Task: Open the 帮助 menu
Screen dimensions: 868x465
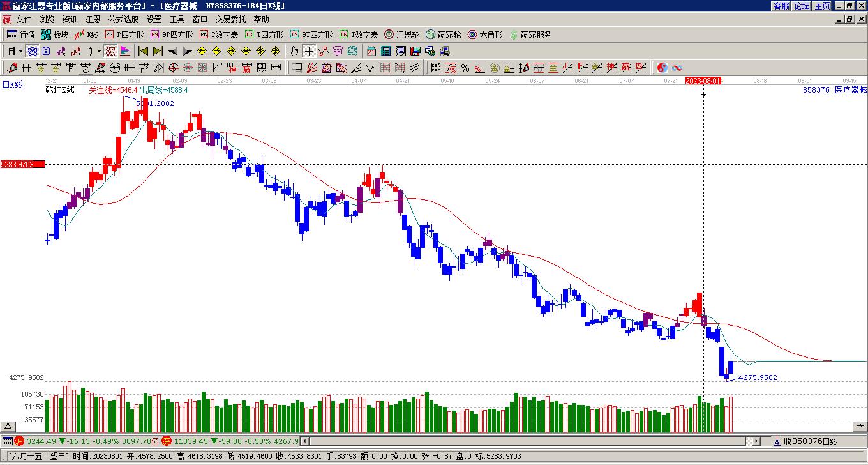Action: pos(261,19)
